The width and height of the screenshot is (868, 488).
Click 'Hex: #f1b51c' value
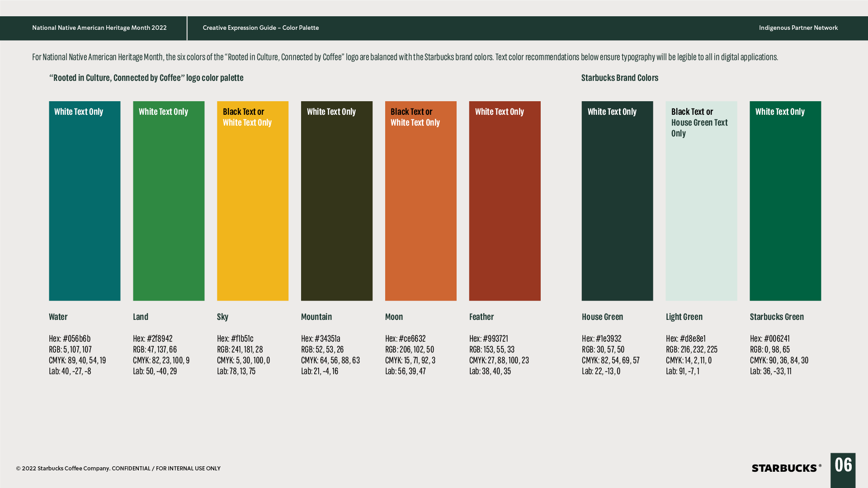tap(235, 338)
